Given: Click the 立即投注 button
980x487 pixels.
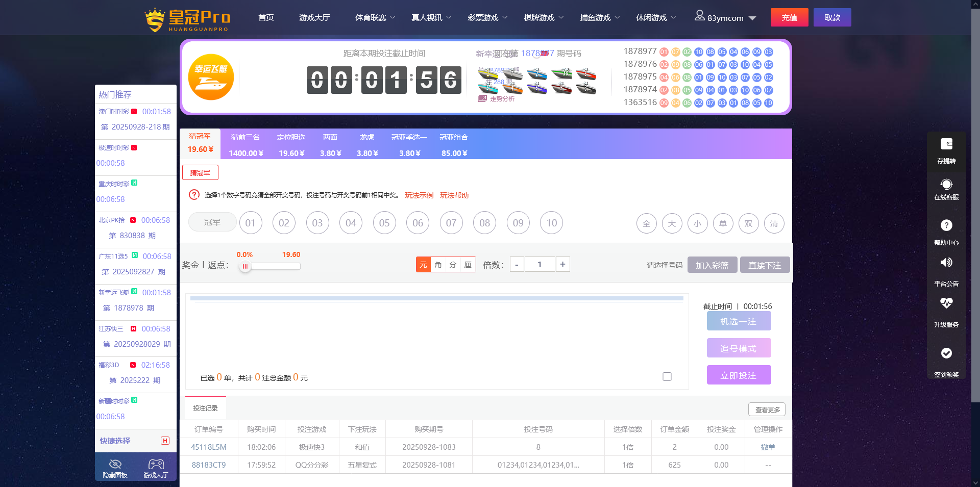Looking at the screenshot, I should [x=738, y=375].
